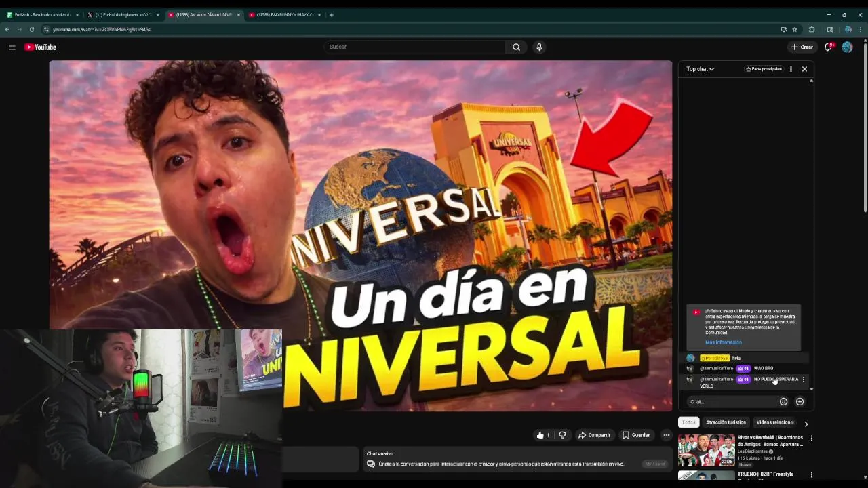Bookmark this page with star icon

[x=795, y=29]
